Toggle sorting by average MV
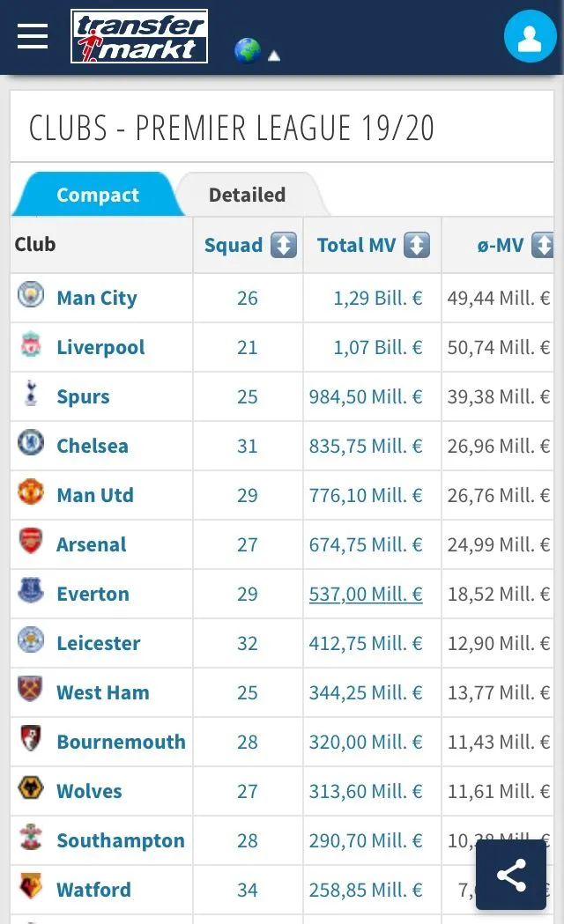Viewport: 564px width, 924px height. [x=543, y=245]
